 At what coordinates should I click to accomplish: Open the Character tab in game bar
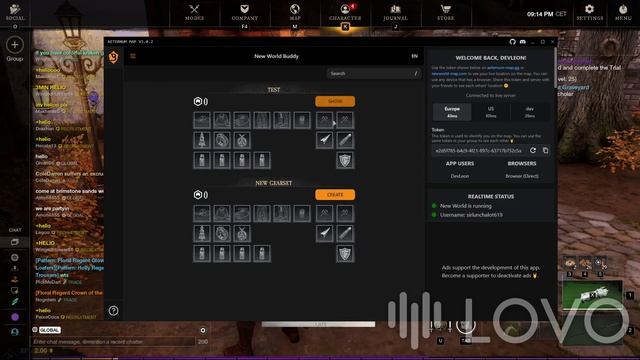(x=345, y=12)
